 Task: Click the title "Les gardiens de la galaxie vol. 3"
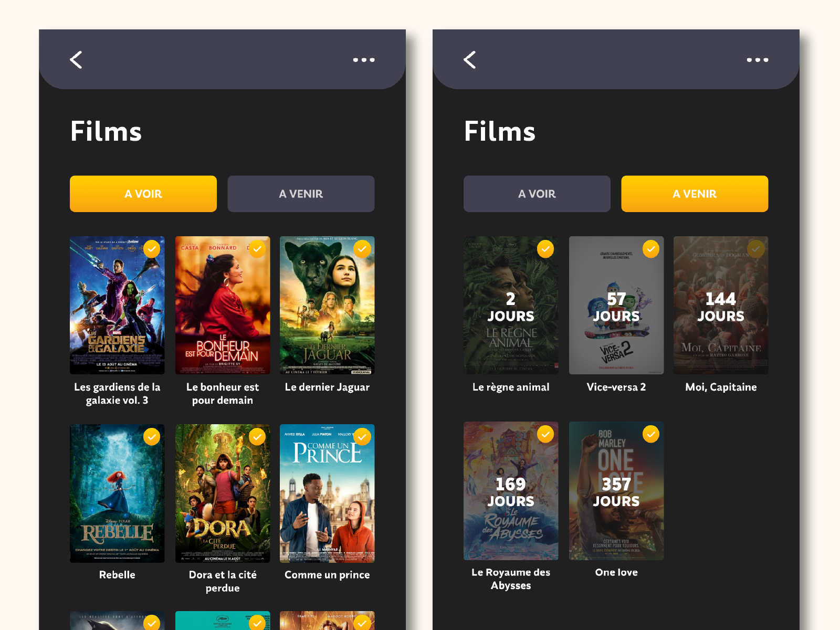click(x=117, y=394)
